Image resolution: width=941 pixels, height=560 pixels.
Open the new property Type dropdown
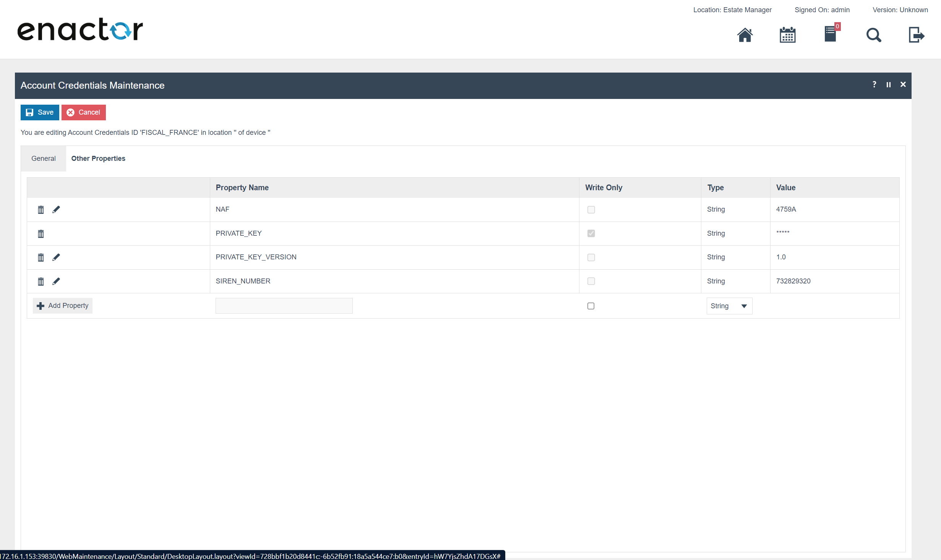coord(729,306)
